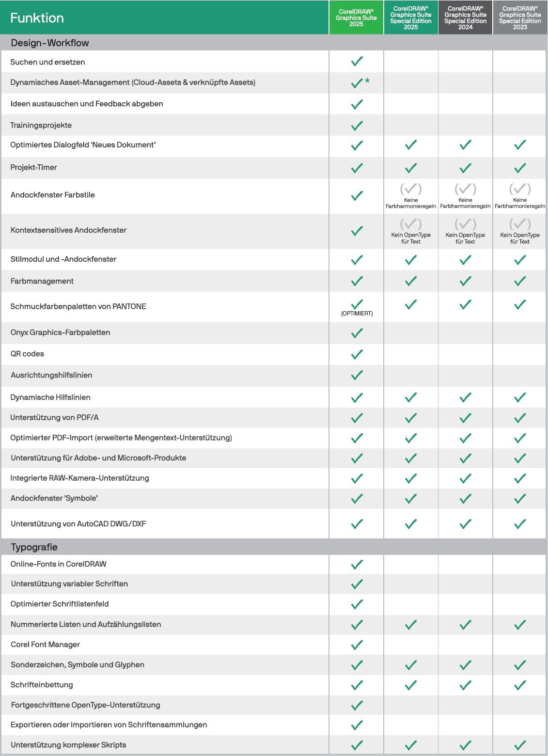Select the Special Edition 2023 column header
Viewport: 548px width, 756px height.
click(x=520, y=18)
